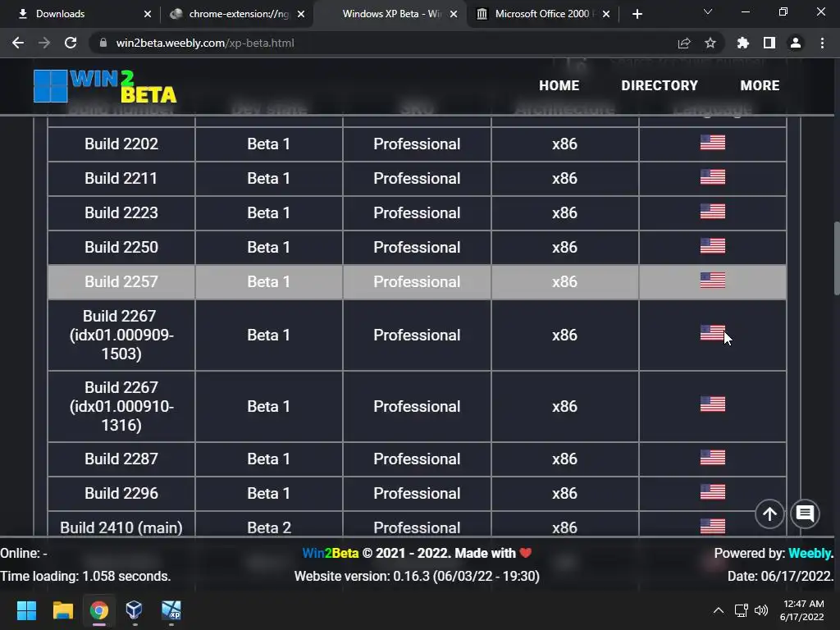Select the Windows XP Beta tab
The image size is (840, 630).
click(391, 14)
